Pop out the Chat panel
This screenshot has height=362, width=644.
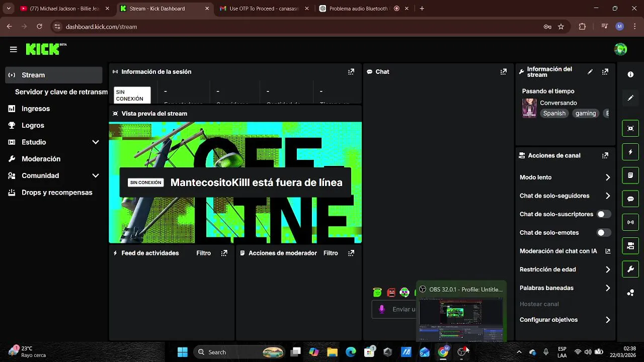[503, 72]
